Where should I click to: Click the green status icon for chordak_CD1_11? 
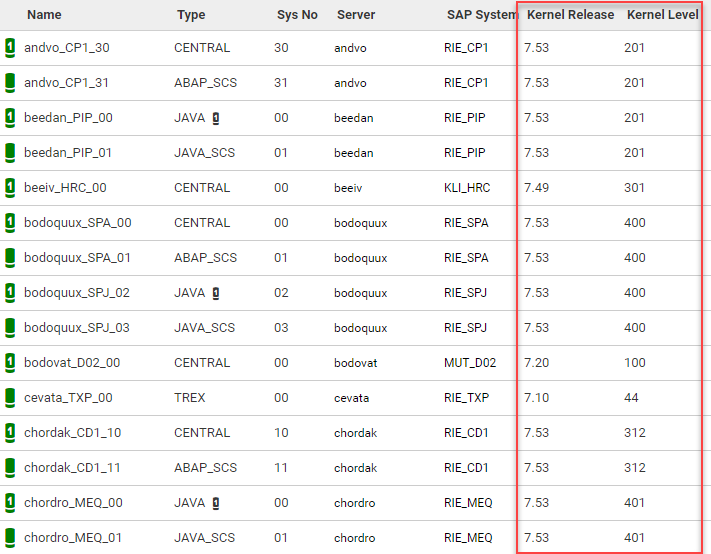tap(10, 467)
